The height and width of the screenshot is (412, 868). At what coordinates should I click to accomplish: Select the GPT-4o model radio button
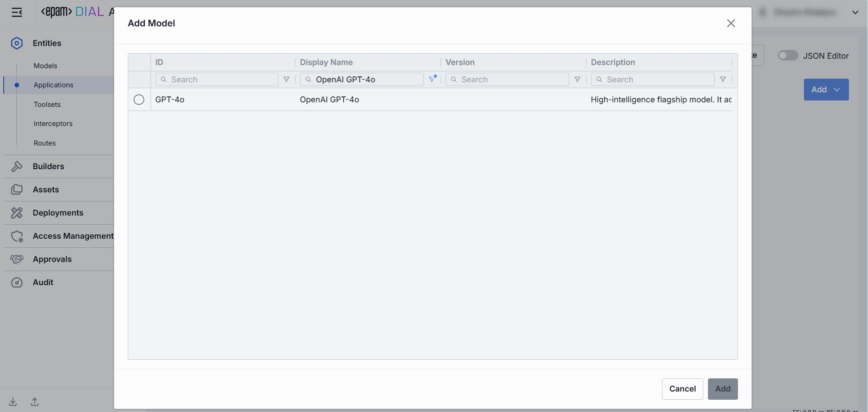click(139, 100)
